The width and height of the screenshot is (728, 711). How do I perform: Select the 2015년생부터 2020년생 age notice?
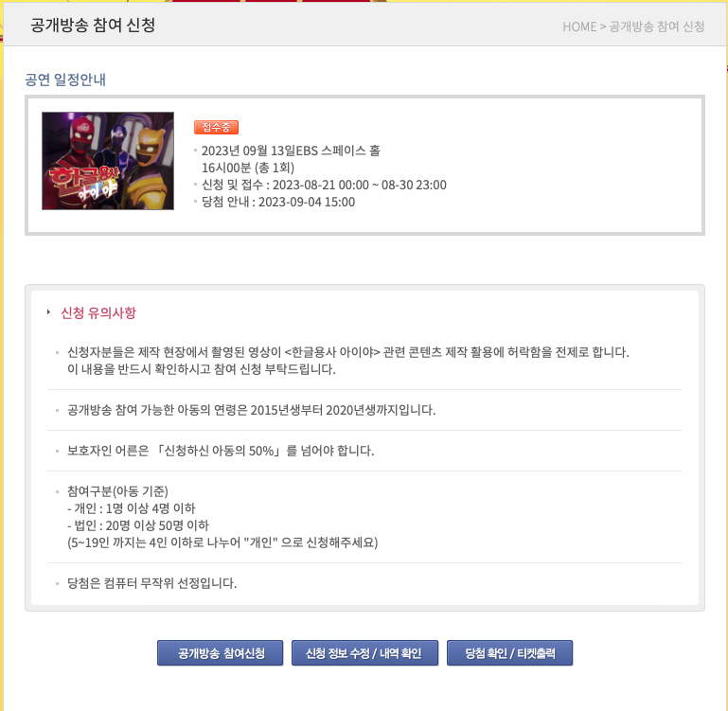click(x=251, y=410)
